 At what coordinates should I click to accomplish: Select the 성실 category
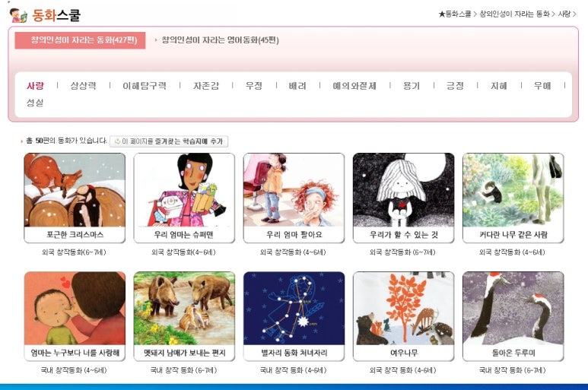point(35,103)
